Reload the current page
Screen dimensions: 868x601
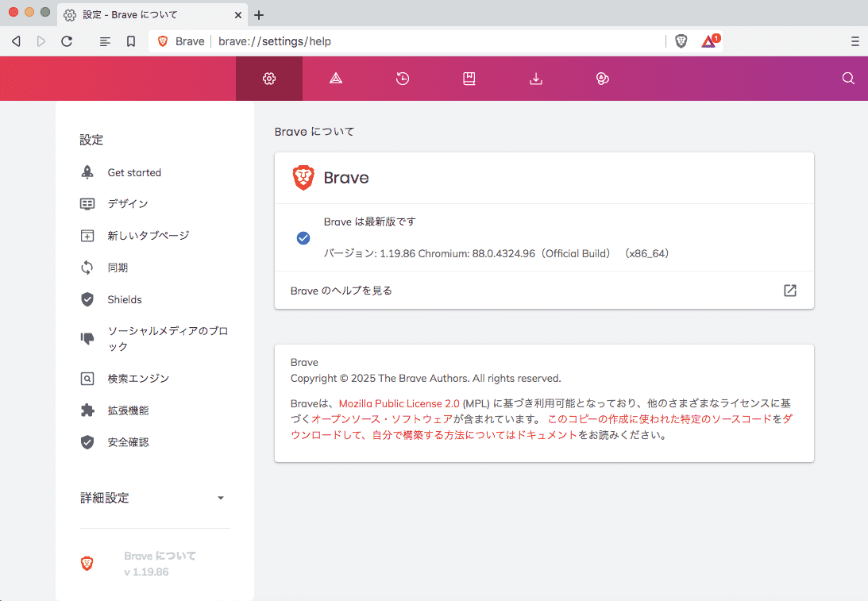pyautogui.click(x=67, y=41)
